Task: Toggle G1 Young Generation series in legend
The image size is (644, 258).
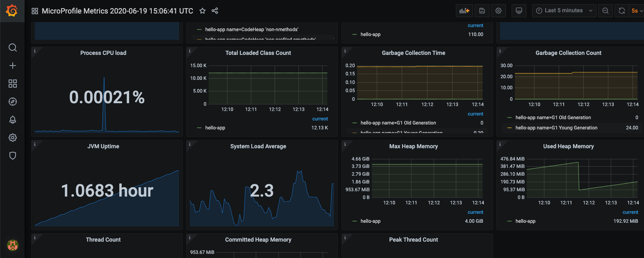Action: coord(556,128)
